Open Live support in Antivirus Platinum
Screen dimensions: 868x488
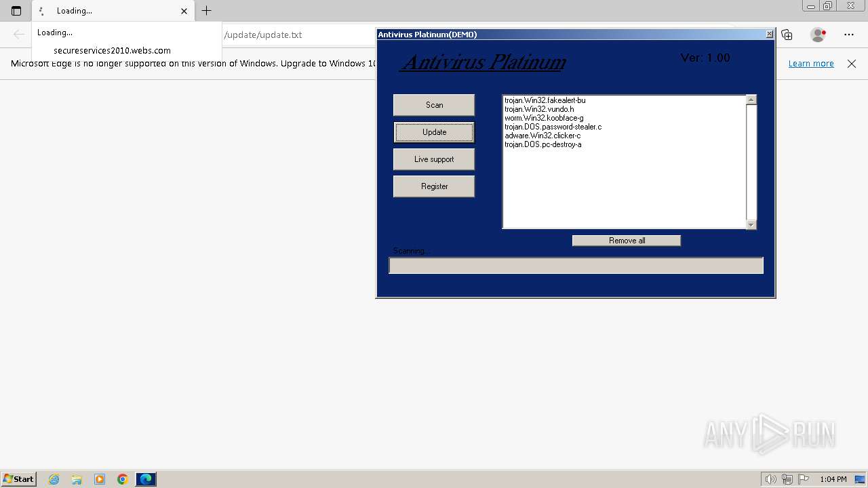pyautogui.click(x=434, y=159)
